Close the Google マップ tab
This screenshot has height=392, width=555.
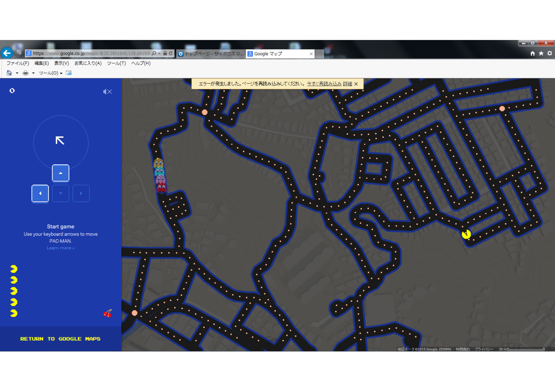(311, 54)
